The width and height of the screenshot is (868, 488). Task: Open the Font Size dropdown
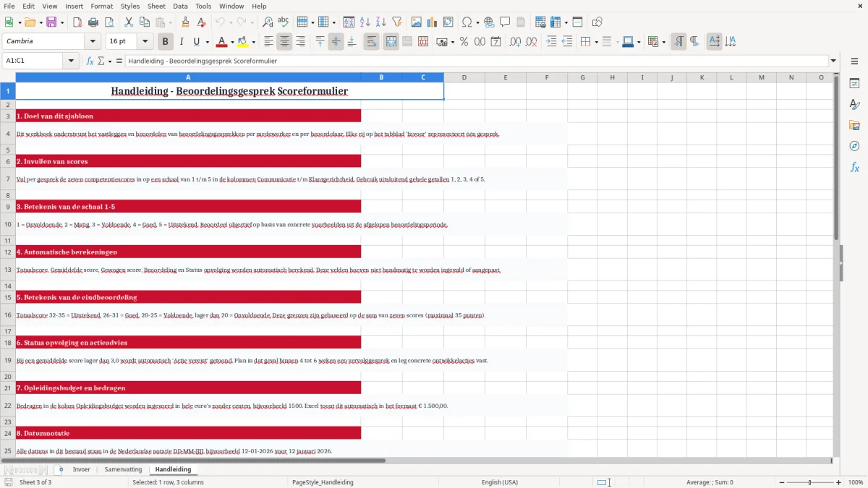(145, 42)
